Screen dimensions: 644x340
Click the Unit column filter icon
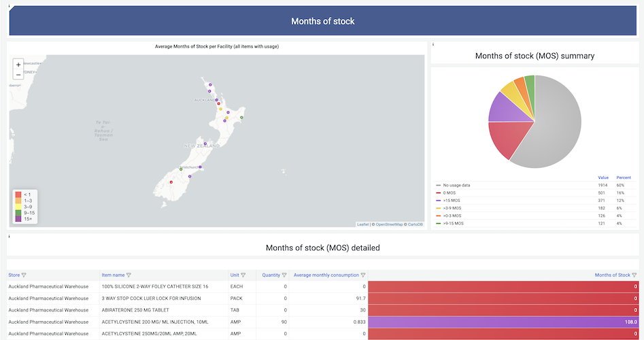click(243, 275)
